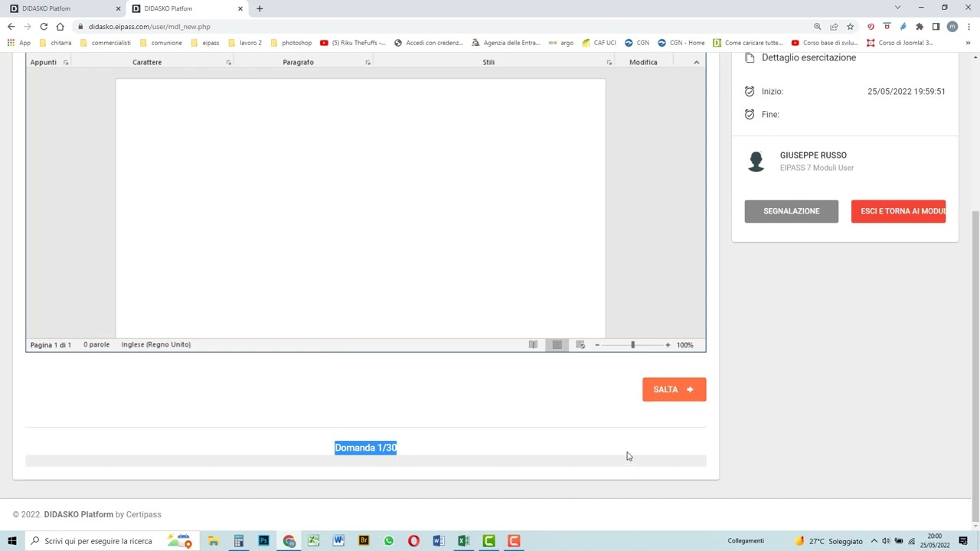Open a new browser tab
Image resolution: width=980 pixels, height=551 pixels.
(260, 8)
